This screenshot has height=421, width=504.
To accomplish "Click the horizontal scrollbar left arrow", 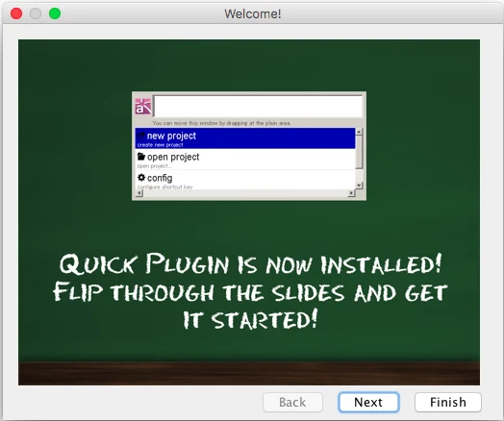I will [139, 193].
